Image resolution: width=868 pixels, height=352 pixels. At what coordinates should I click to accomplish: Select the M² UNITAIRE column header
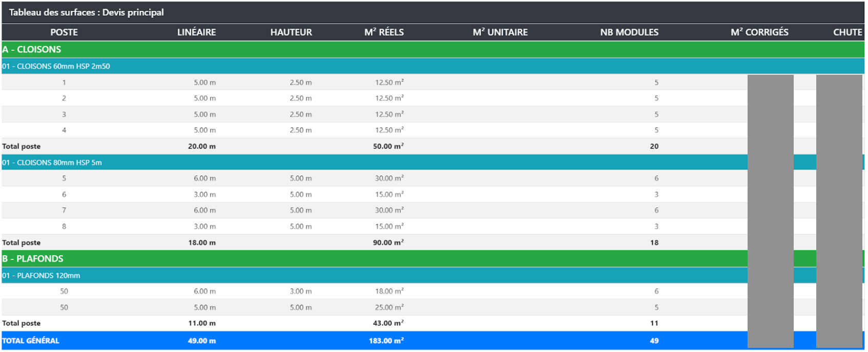pos(500,32)
